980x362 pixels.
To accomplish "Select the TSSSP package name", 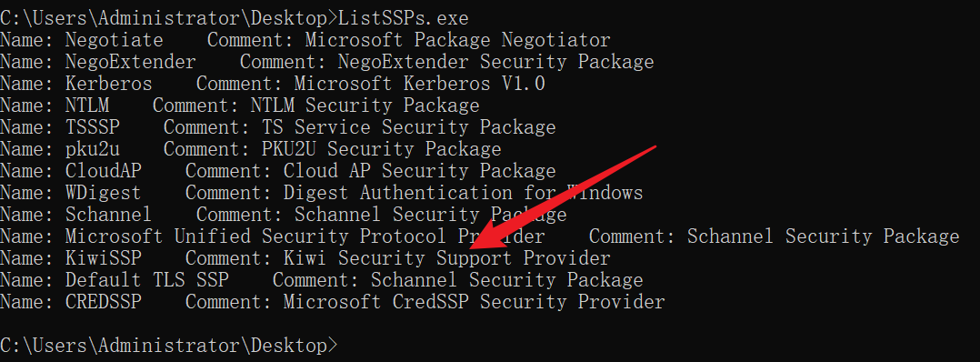I will (x=92, y=127).
